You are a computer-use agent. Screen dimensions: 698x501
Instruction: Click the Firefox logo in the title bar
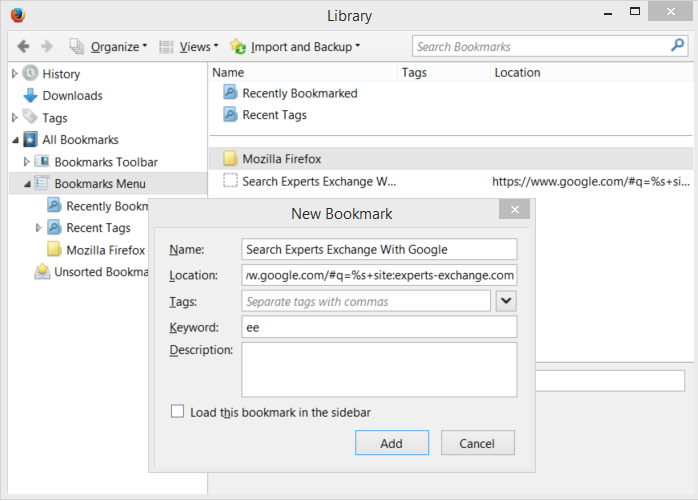(x=18, y=15)
